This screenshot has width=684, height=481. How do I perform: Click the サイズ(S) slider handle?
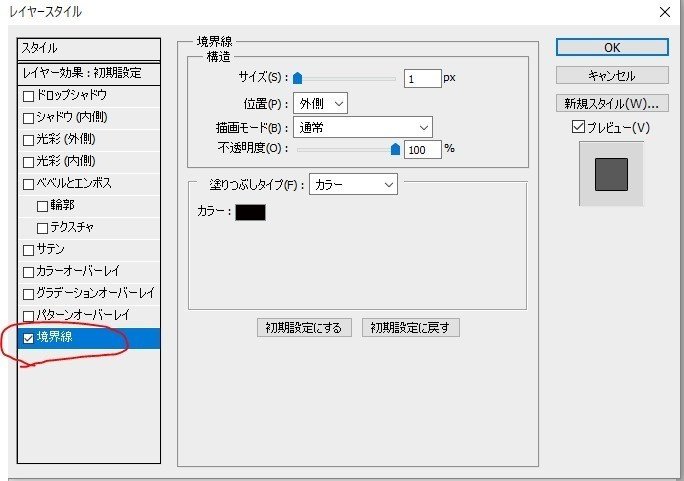(298, 78)
